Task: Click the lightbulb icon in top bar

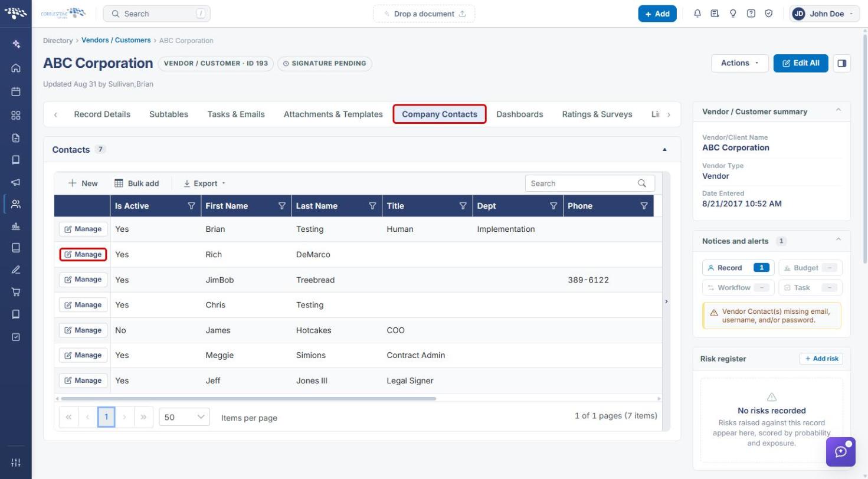Action: (x=733, y=14)
